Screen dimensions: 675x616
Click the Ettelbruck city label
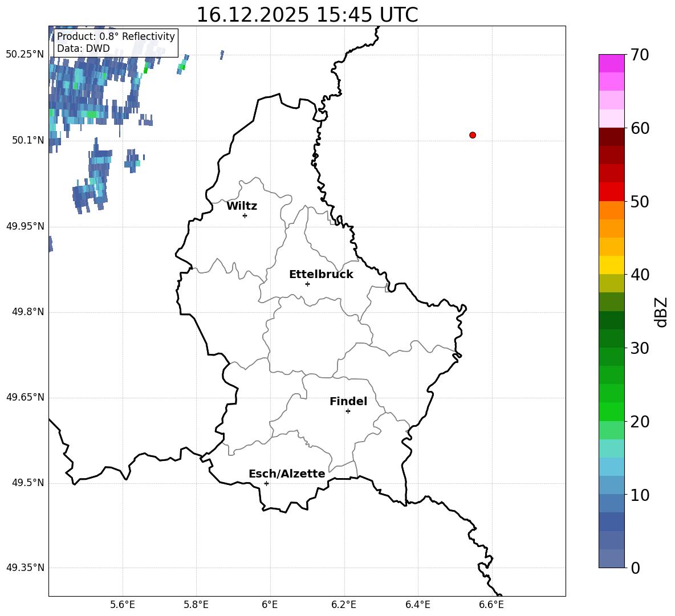pos(321,275)
